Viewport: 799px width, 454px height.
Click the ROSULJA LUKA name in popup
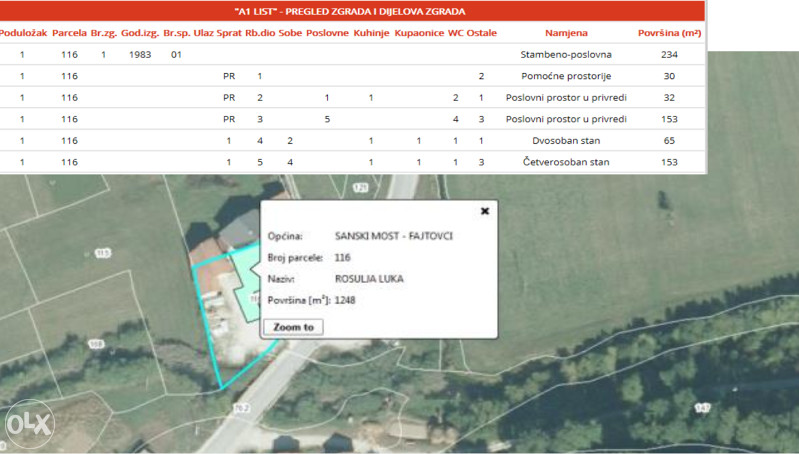click(x=369, y=278)
